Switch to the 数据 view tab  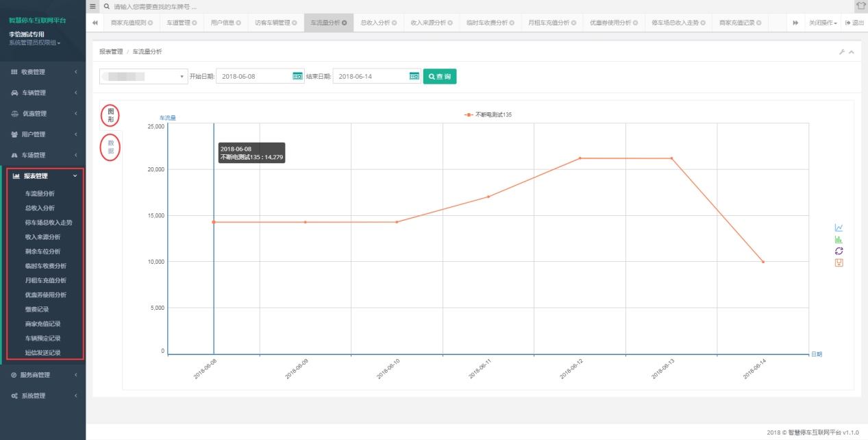pos(110,147)
